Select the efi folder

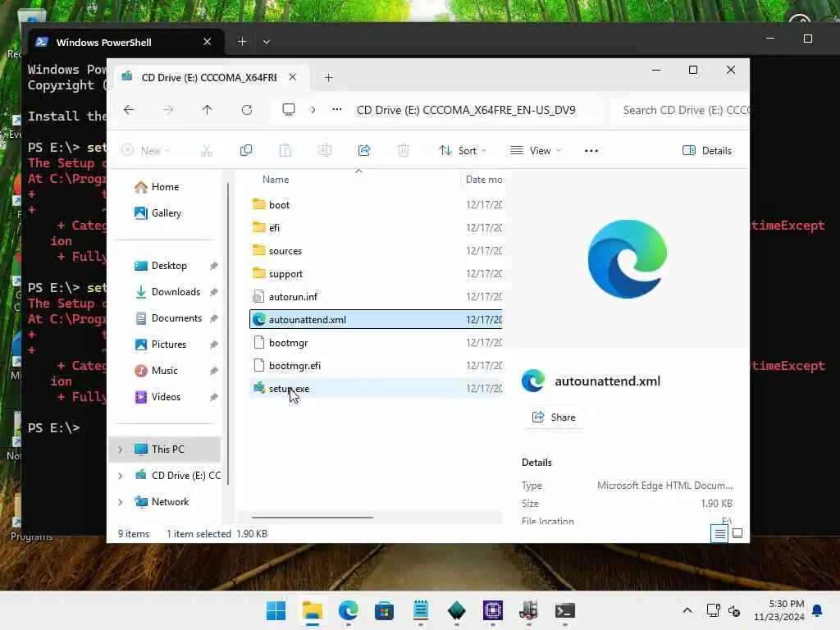pyautogui.click(x=376, y=228)
